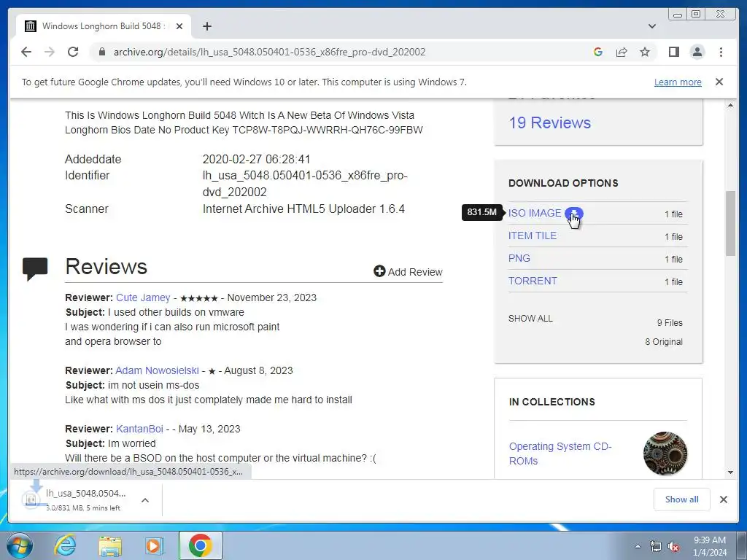The width and height of the screenshot is (747, 560).
Task: Click the address bar URL field
Action: tap(270, 52)
